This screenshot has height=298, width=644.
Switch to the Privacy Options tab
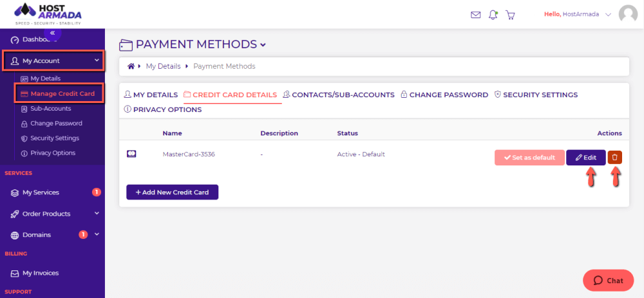(163, 109)
